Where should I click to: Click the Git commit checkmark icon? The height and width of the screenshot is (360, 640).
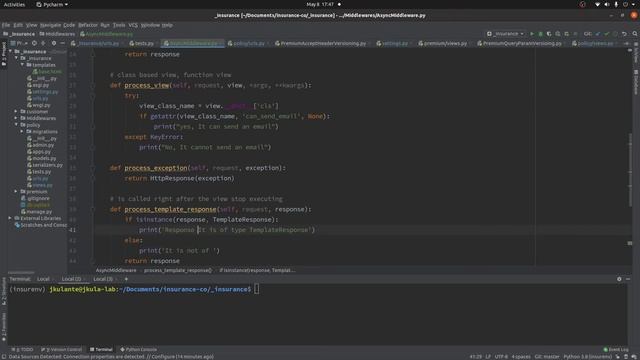coord(607,34)
